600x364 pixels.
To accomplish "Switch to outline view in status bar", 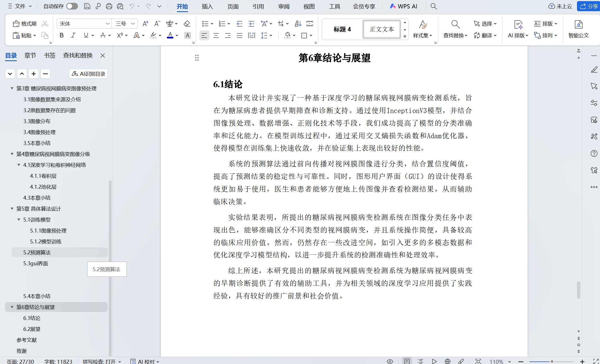I will click(420, 361).
